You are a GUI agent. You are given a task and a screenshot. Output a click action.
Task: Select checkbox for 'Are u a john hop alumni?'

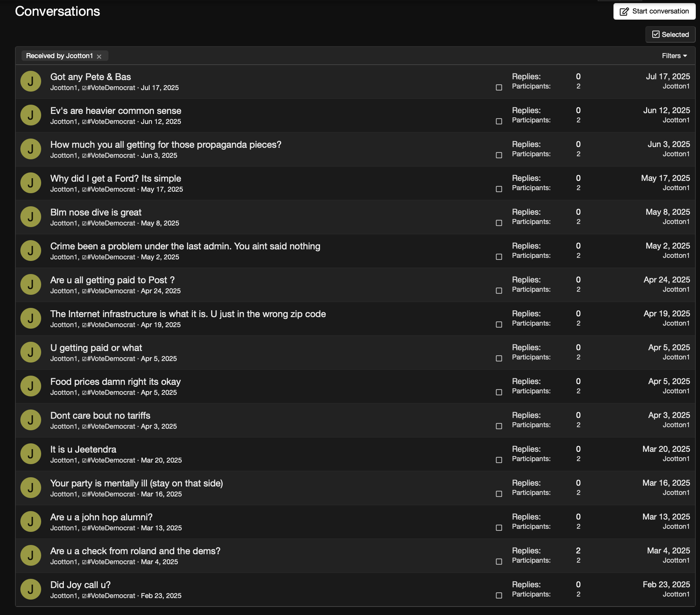click(x=499, y=528)
